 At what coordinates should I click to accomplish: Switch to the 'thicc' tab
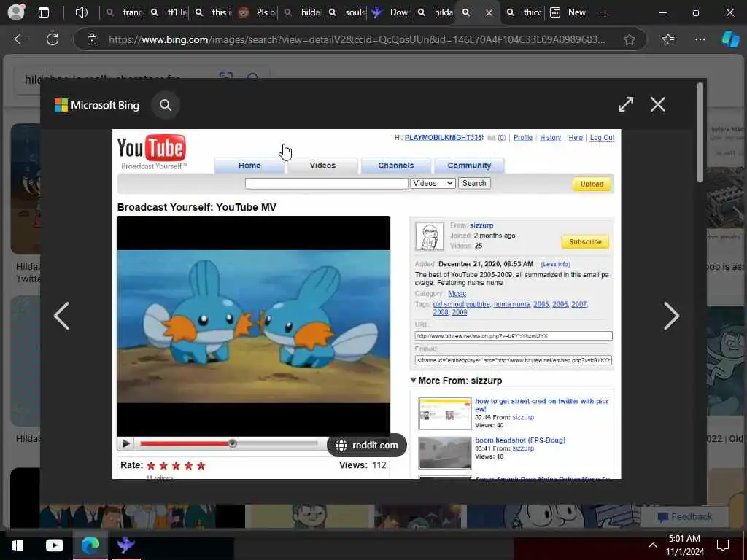[x=525, y=12]
